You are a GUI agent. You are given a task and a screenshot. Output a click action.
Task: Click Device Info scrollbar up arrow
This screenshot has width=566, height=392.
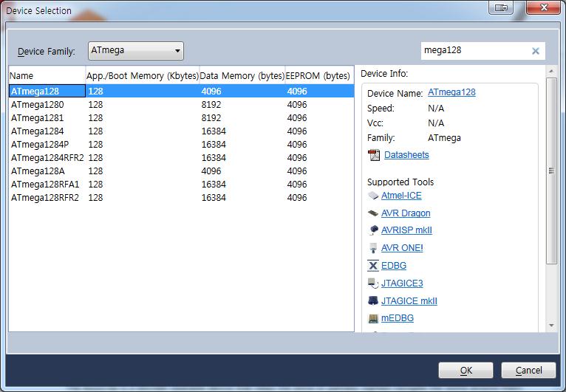[551, 71]
